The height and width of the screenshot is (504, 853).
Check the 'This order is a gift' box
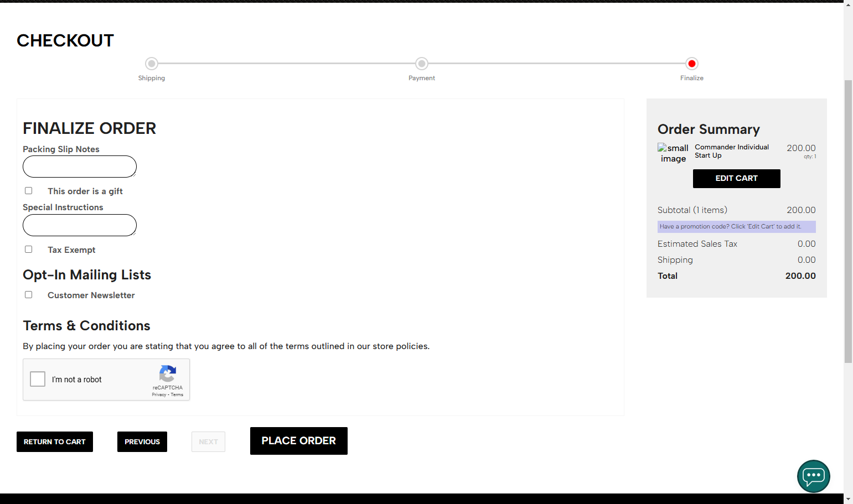click(28, 191)
